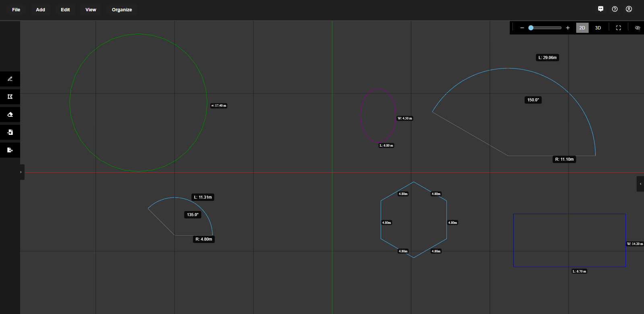This screenshot has width=644, height=314.
Task: Click the export file icon
Action: point(10,150)
